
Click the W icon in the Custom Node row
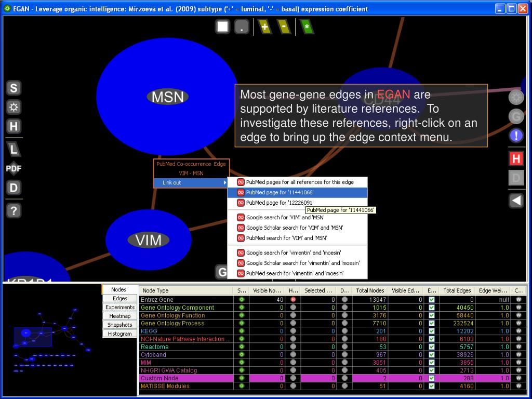(x=518, y=378)
